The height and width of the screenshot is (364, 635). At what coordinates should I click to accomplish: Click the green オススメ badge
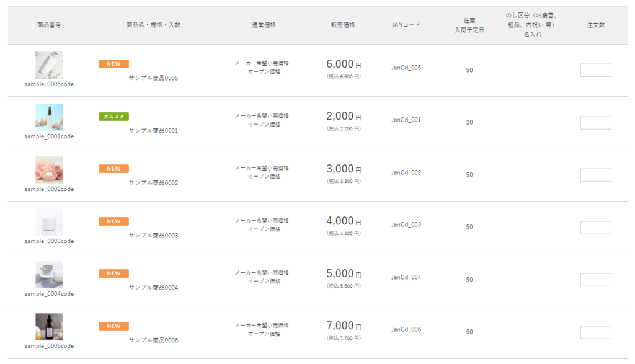click(113, 117)
